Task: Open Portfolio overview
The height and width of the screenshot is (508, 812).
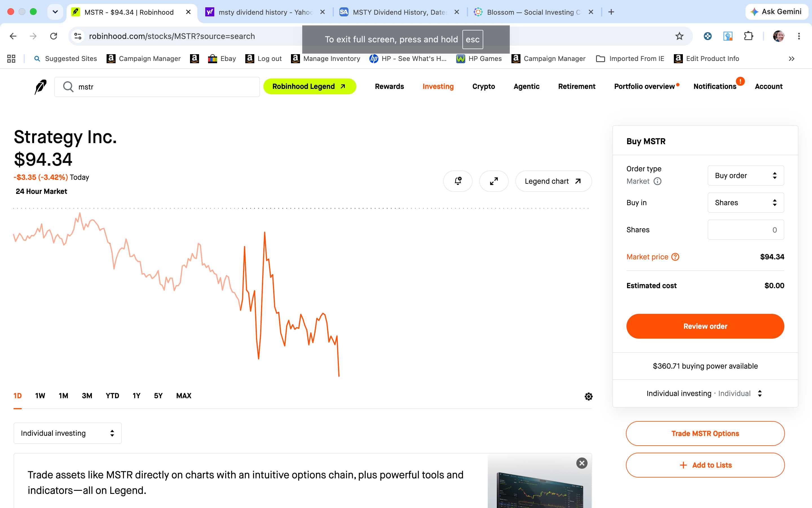Action: tap(644, 86)
